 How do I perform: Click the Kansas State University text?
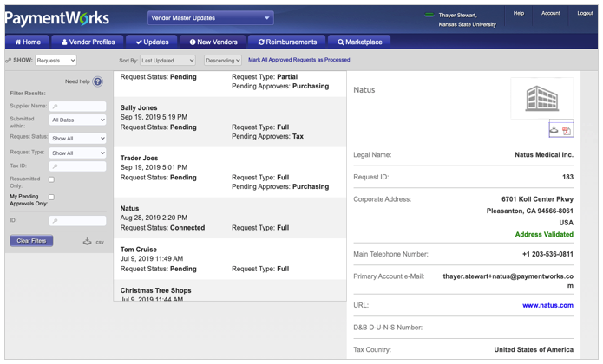click(468, 24)
